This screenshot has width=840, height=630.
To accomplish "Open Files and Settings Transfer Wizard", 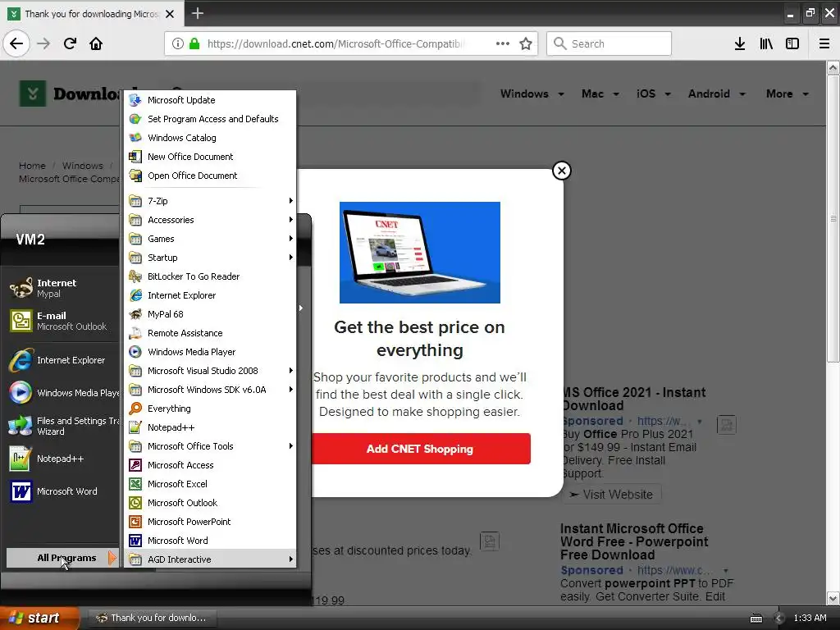I will coord(62,426).
